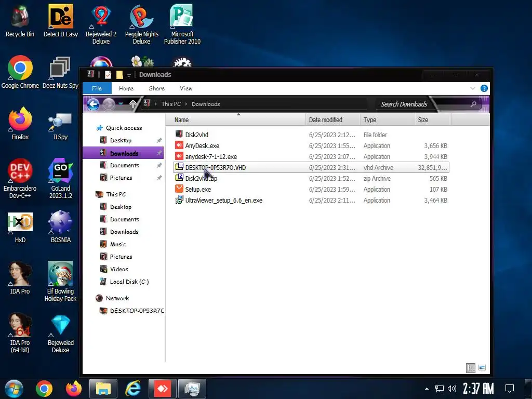
Task: Open Explorer help question mark
Action: click(484, 88)
